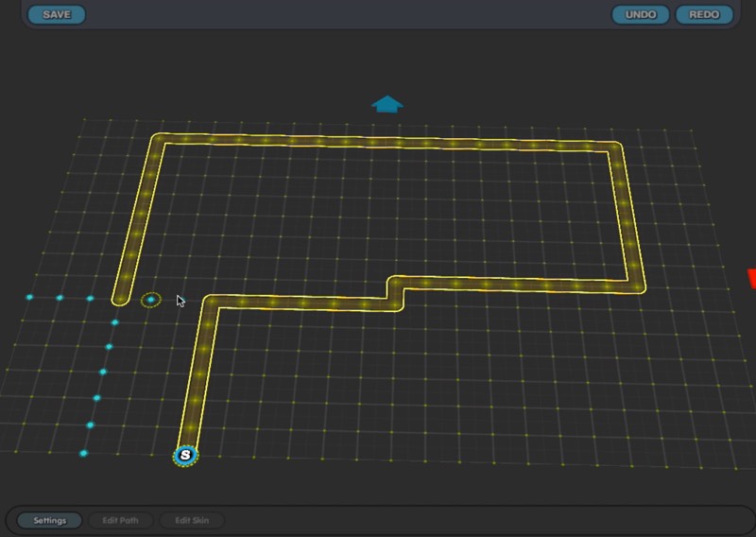The height and width of the screenshot is (537, 756).
Task: Click the blue up arrow above the grid
Action: point(387,104)
